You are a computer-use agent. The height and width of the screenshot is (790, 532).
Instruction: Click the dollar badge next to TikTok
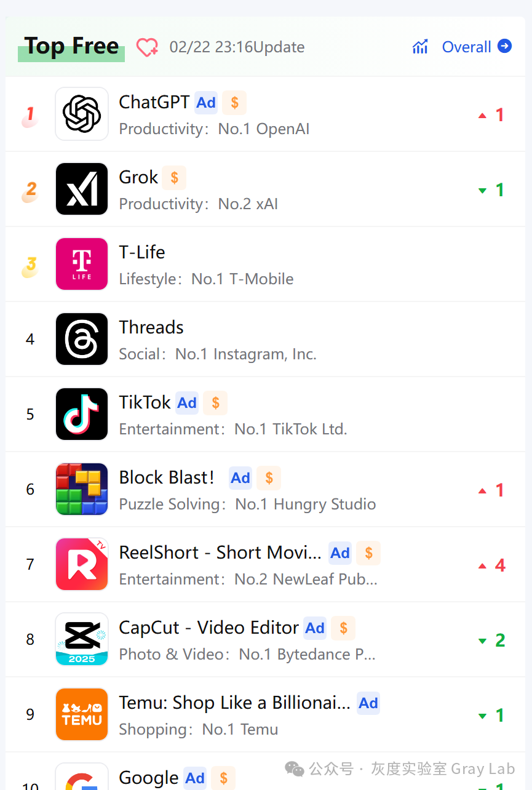[215, 403]
